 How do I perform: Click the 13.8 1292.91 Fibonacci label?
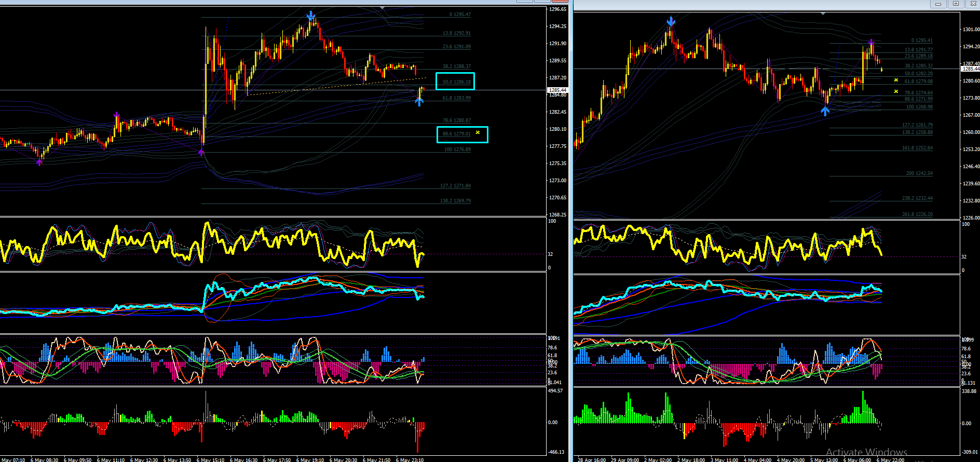coord(457,33)
